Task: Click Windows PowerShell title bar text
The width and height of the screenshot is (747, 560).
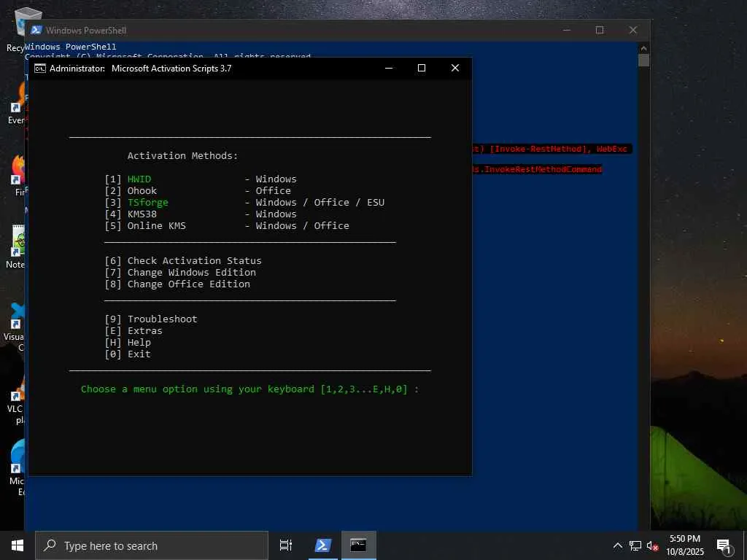Action: pos(86,31)
